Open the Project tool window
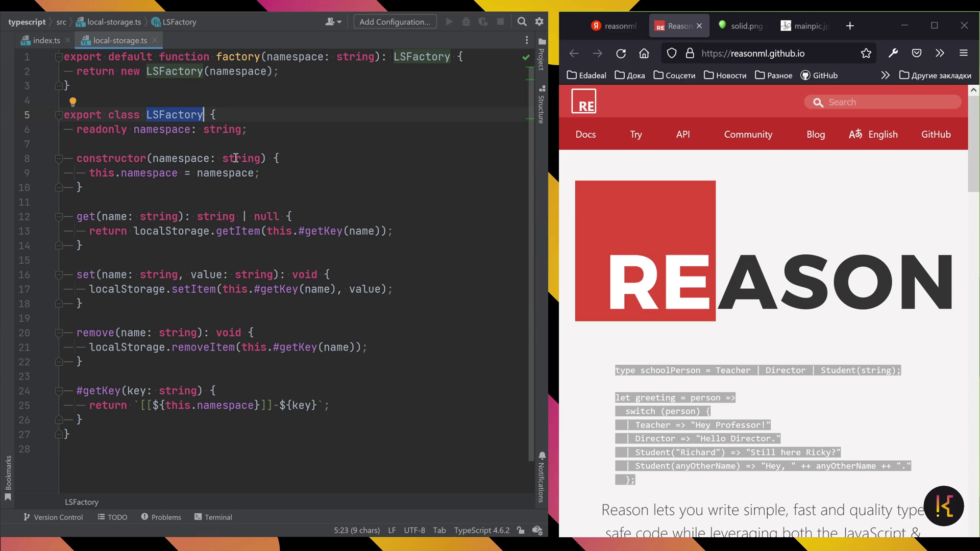 point(542,54)
